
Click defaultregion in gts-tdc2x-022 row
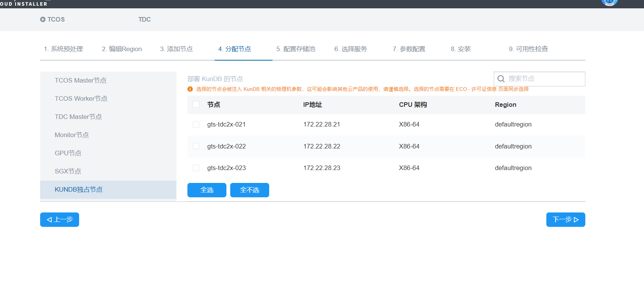pyautogui.click(x=513, y=146)
